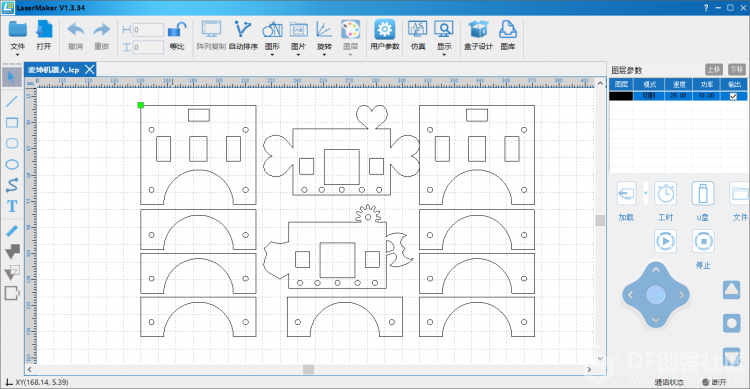Click the 打开 open file icon

44,30
